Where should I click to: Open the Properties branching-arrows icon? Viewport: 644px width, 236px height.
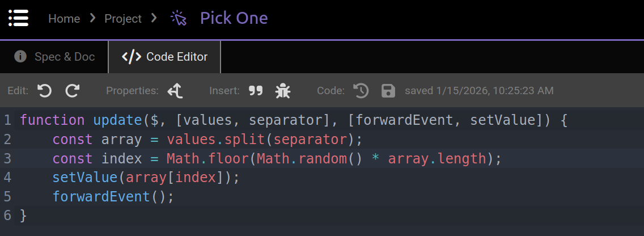pos(175,91)
